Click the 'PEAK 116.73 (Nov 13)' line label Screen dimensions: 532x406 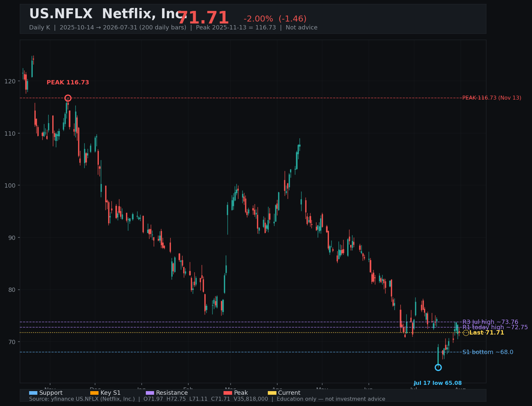(x=492, y=98)
